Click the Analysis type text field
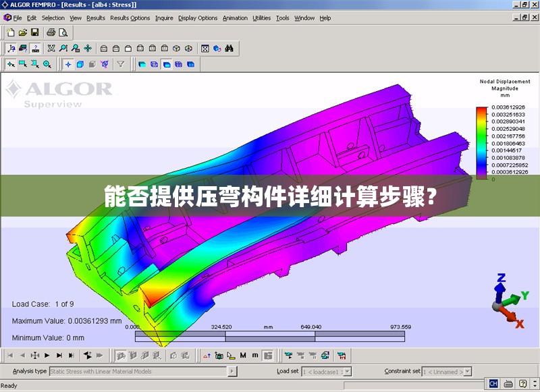The image size is (540, 392). tap(138, 371)
